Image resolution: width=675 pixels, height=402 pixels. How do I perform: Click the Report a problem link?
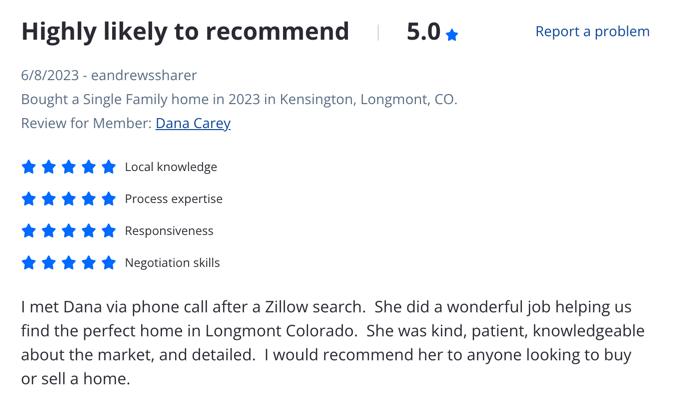pos(592,31)
